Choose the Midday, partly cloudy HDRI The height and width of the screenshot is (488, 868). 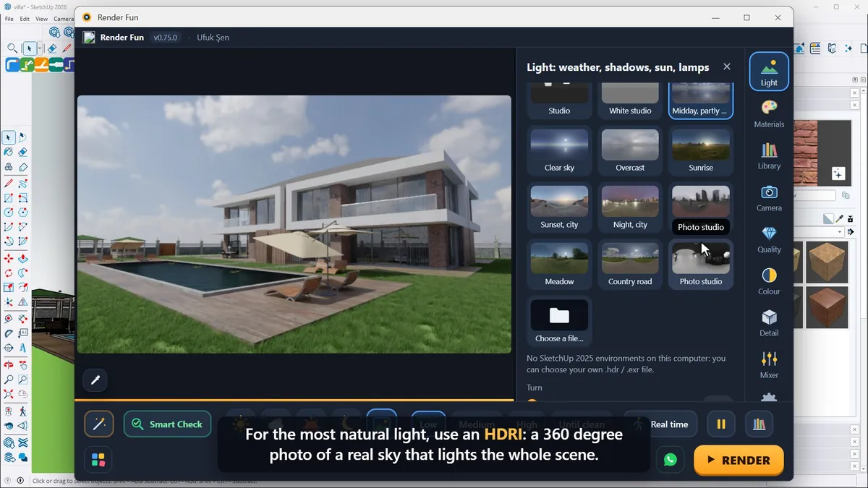pyautogui.click(x=701, y=100)
